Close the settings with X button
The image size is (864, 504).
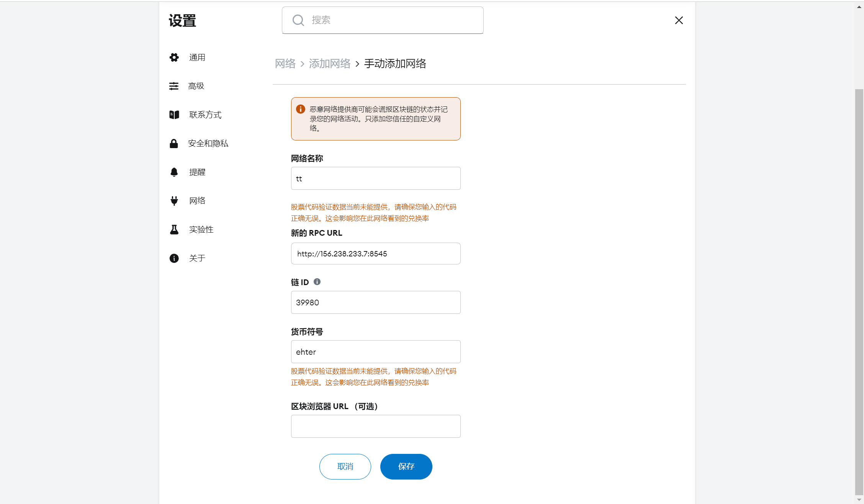pyautogui.click(x=679, y=20)
